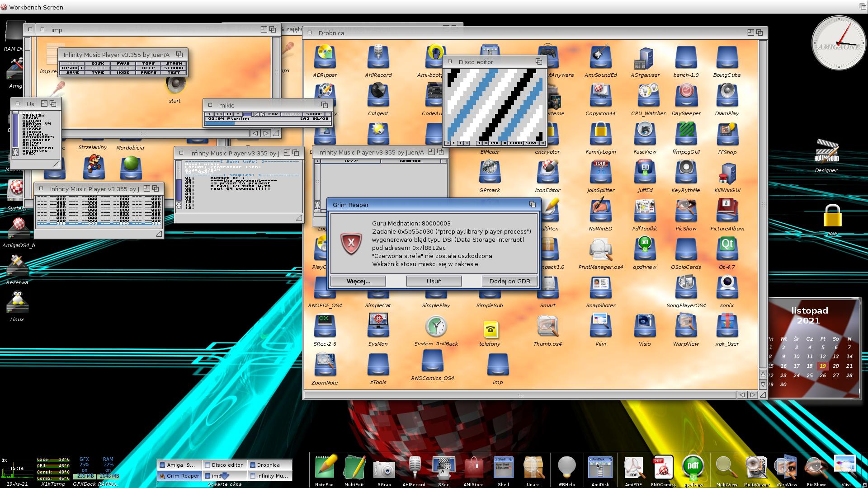Switch to Infinity Mu... in open windows list
This screenshot has width=868, height=488.
[x=269, y=476]
